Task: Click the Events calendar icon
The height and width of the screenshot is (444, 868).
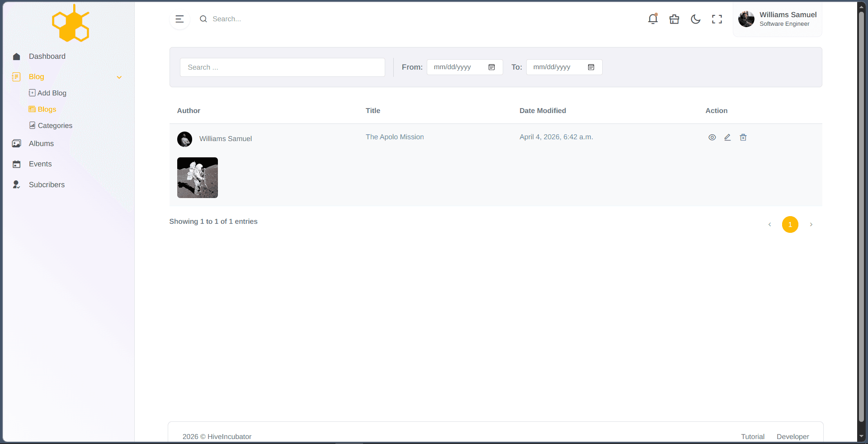Action: [17, 164]
